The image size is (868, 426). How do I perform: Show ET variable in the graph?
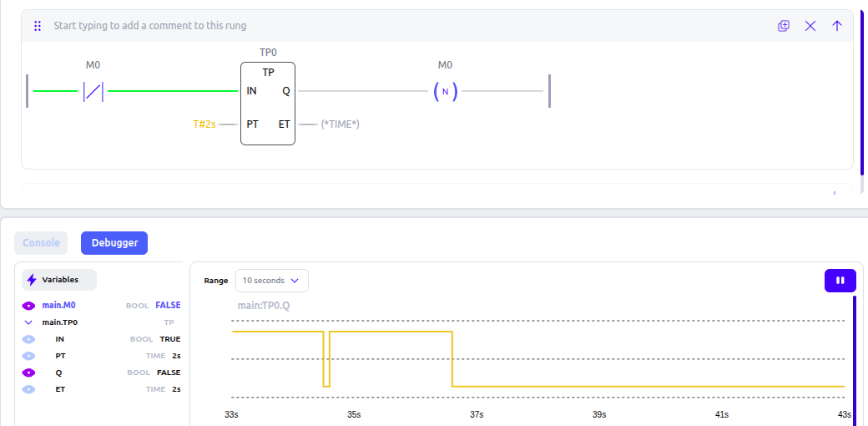click(28, 389)
